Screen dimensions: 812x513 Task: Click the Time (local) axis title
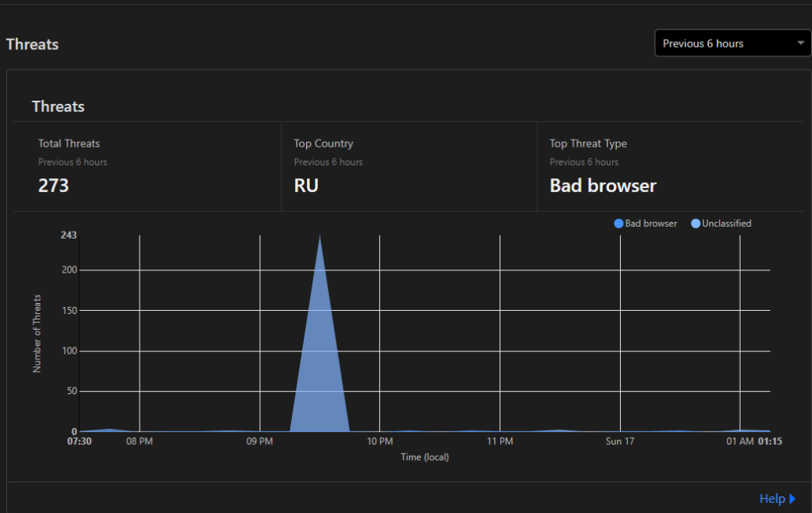(424, 457)
